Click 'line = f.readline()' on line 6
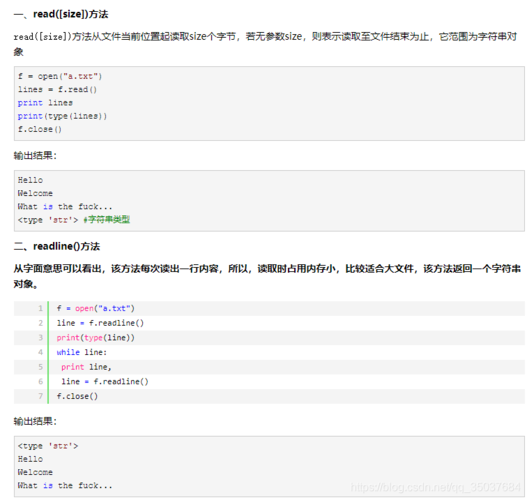 105,382
